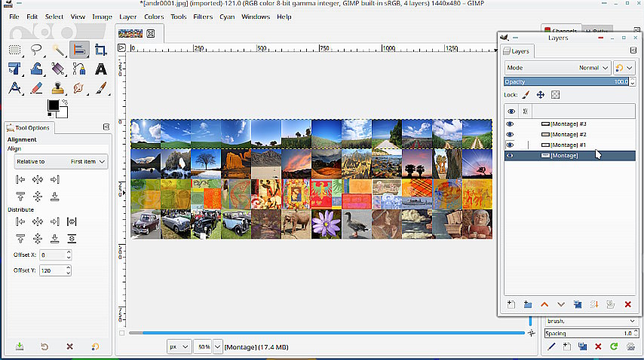Select the Eraser tool
The width and height of the screenshot is (644, 360).
tap(36, 88)
